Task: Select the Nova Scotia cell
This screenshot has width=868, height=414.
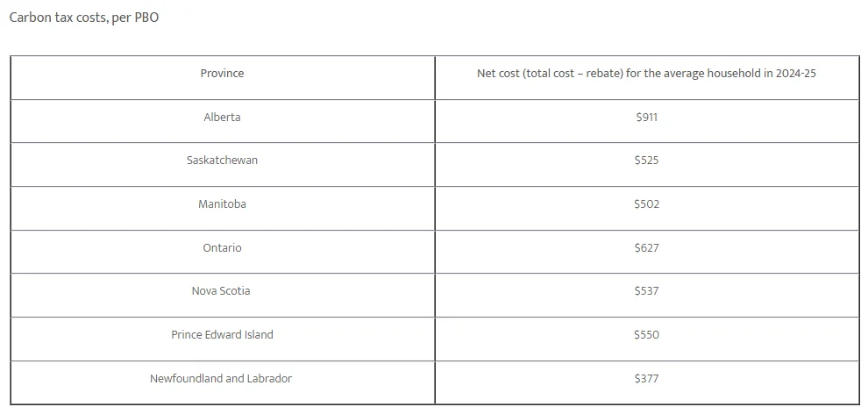Action: pyautogui.click(x=221, y=291)
